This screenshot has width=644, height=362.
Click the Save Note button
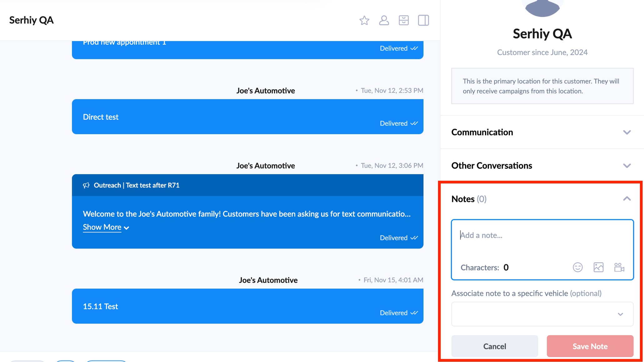point(590,346)
